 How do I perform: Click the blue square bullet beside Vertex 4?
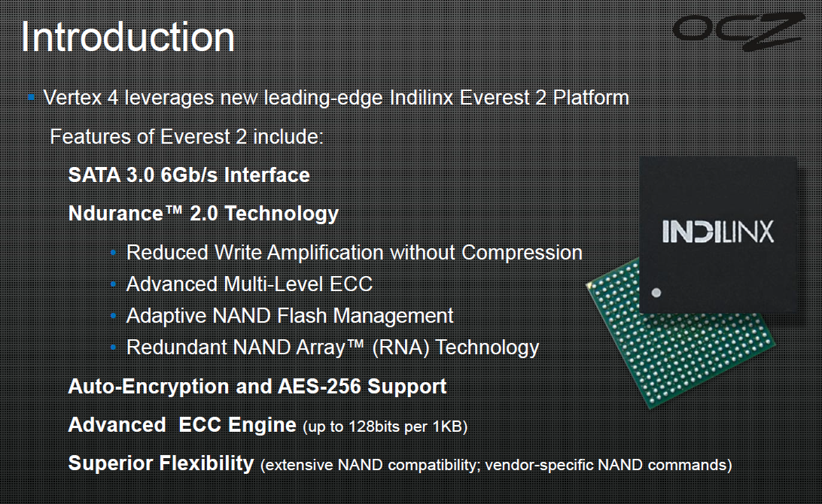[32, 98]
